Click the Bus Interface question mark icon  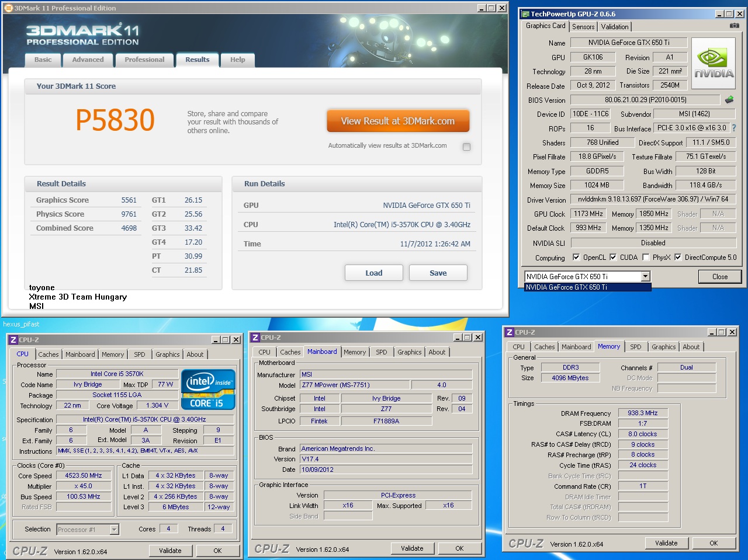click(734, 128)
